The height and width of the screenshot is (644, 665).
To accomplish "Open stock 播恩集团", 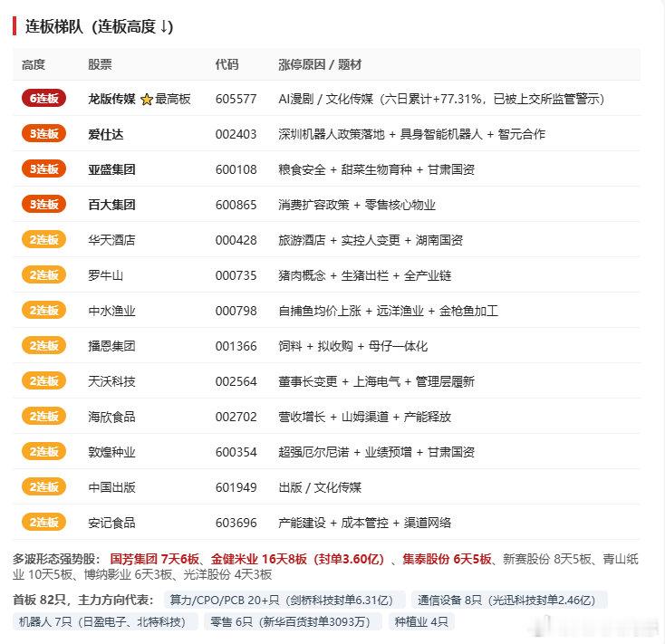I will pos(112,346).
